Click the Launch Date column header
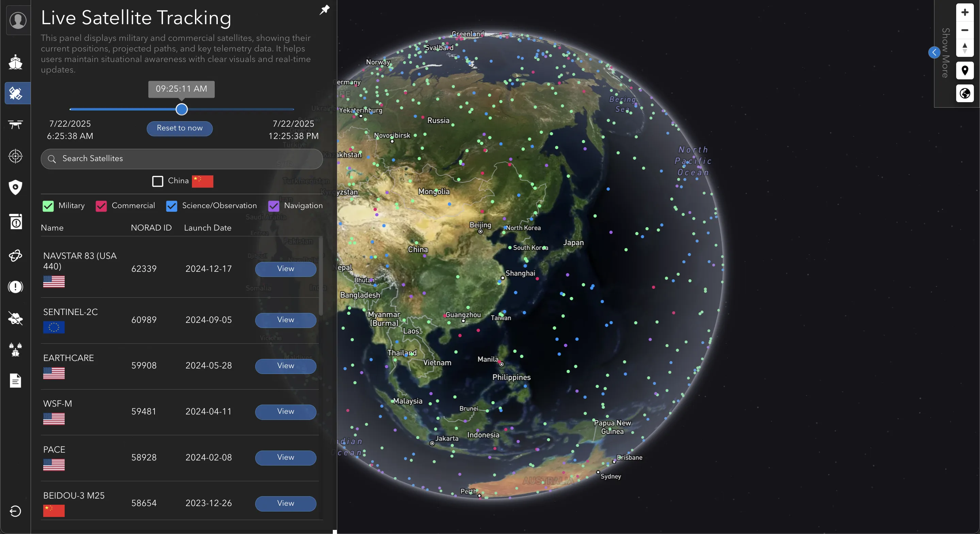Viewport: 980px width, 534px height. [208, 228]
